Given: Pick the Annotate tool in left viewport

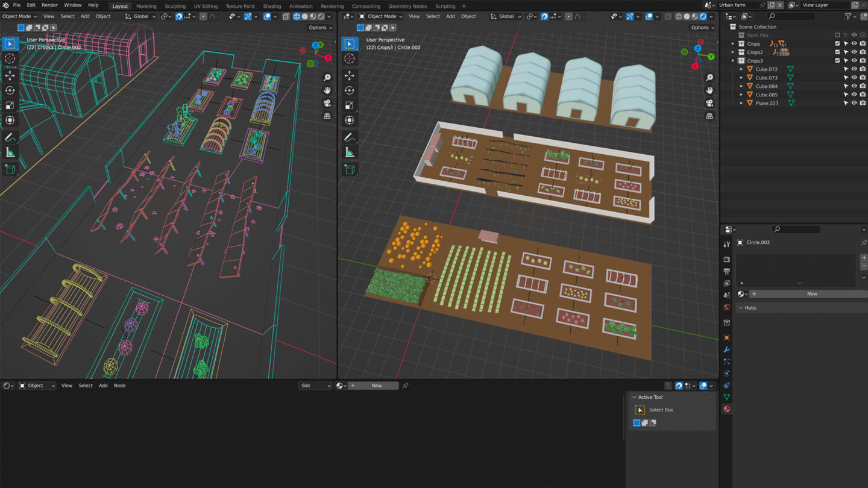Looking at the screenshot, I should (10, 137).
